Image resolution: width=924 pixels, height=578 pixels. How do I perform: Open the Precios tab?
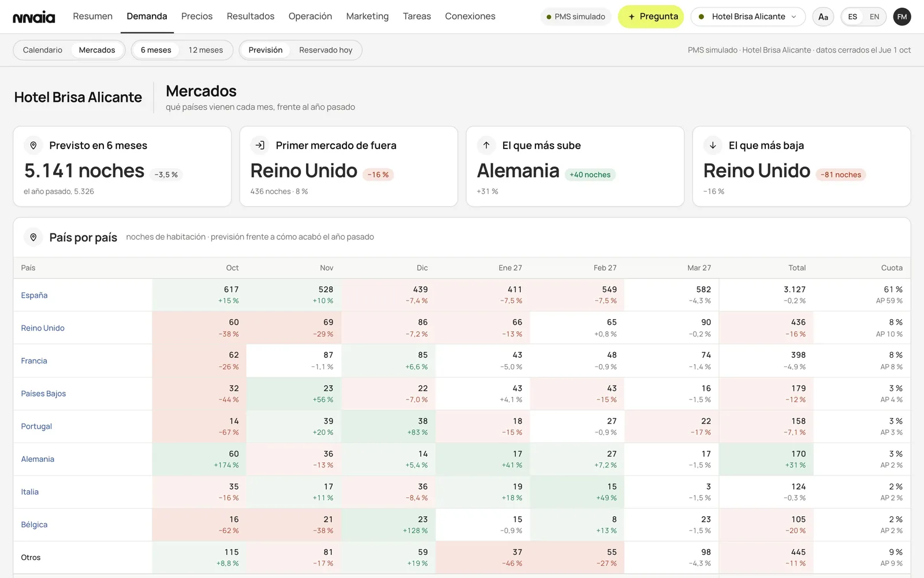(197, 16)
